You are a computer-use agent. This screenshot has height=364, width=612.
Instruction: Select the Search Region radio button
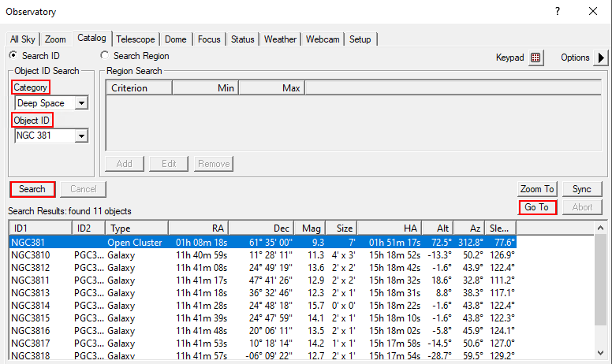coord(105,56)
